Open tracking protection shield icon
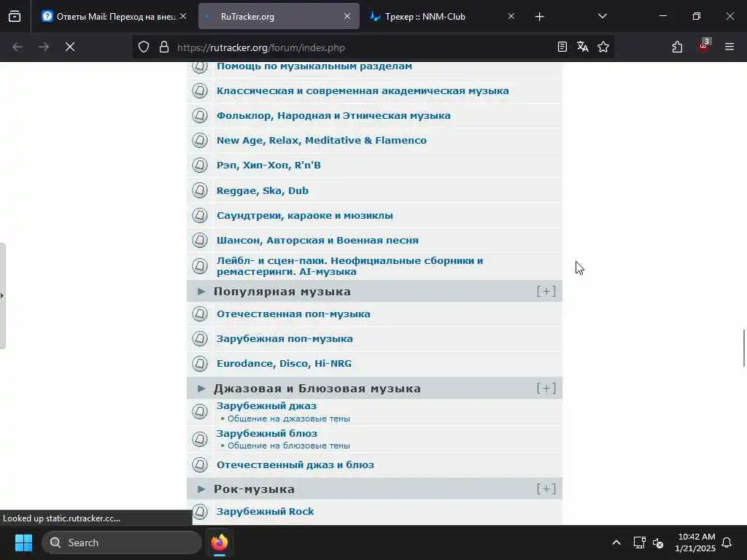 pos(144,47)
